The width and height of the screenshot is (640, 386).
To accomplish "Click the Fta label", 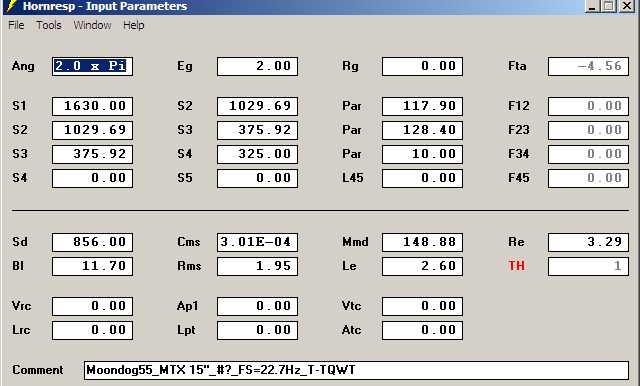I will click(517, 66).
